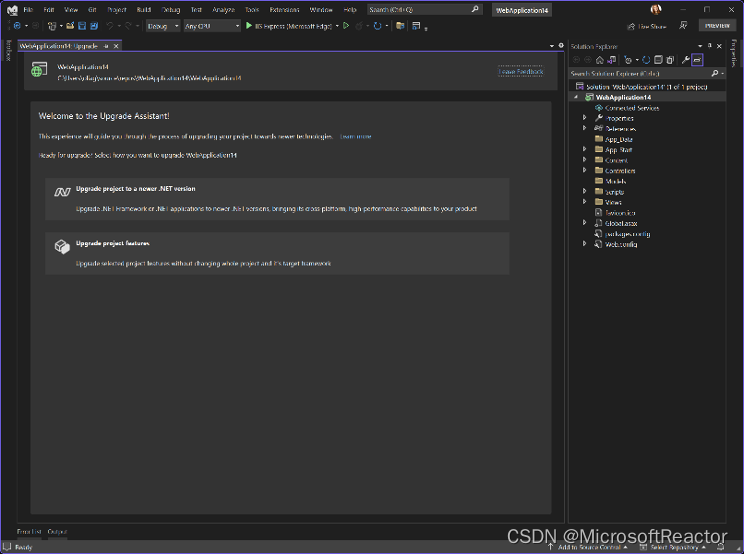Image resolution: width=744 pixels, height=554 pixels.
Task: Click the PREVIEW badge button
Action: coord(717,26)
